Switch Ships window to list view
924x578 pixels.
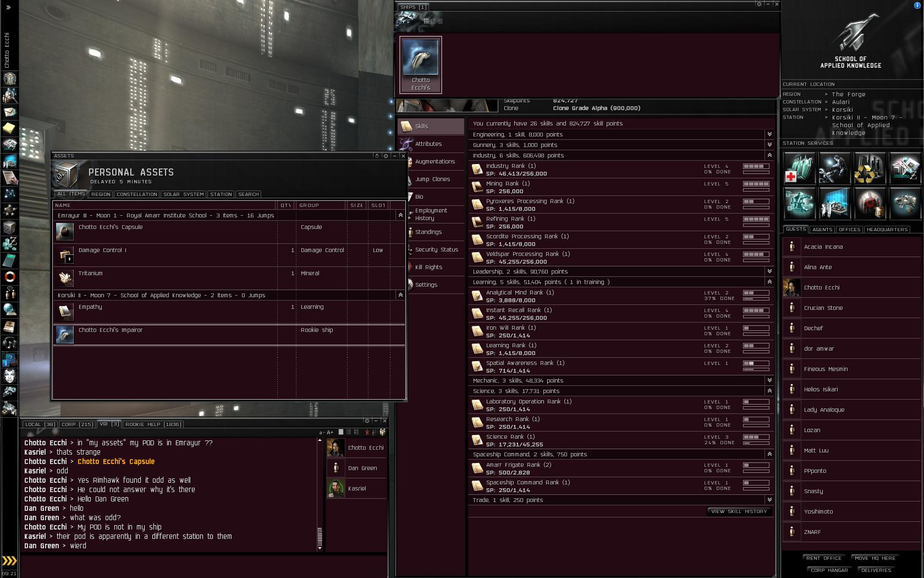point(440,21)
